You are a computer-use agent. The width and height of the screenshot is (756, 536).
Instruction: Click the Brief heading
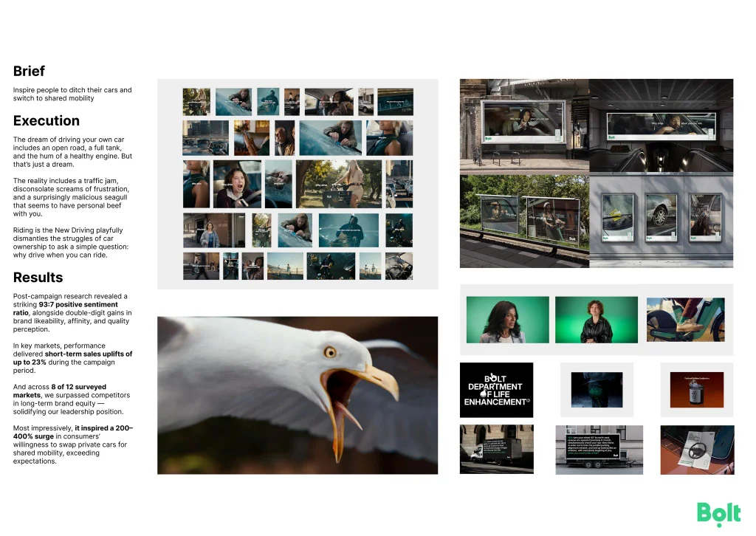point(29,71)
